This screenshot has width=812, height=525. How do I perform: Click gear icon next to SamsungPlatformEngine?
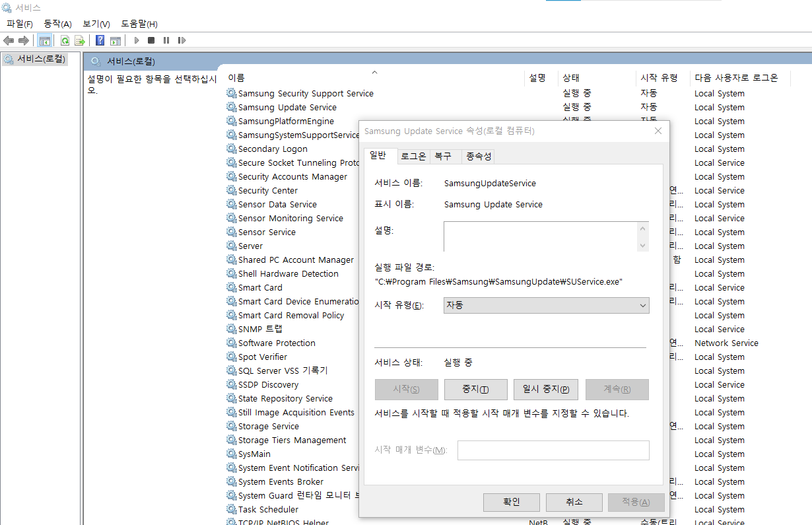coord(232,121)
